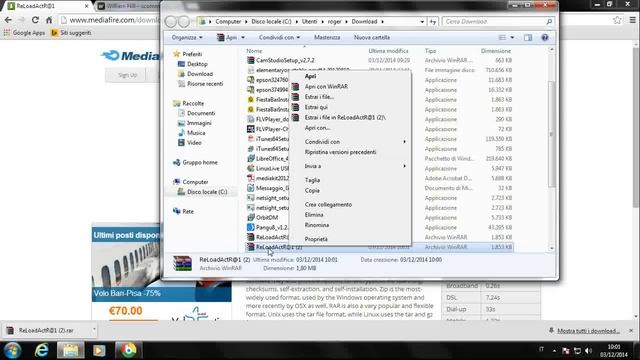Viewport: 640px width, 360px height.
Task: Click the Nuova cartella button
Action: tap(371, 38)
